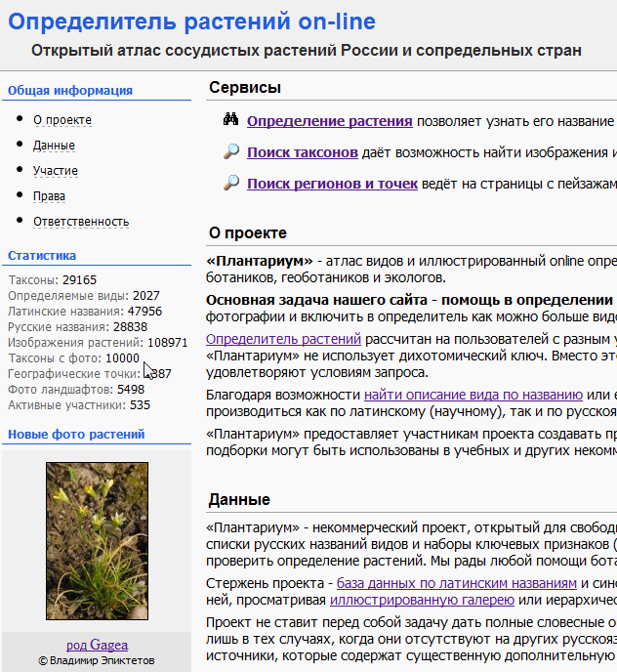Open the род Gagea link
Viewport: 617px width, 672px height.
[x=97, y=645]
